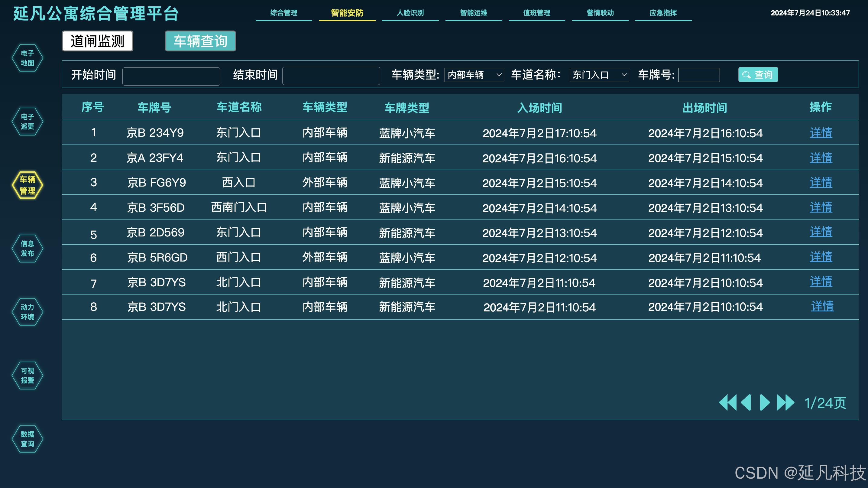
Task: Click the 结束时间 input field
Action: pos(331,76)
